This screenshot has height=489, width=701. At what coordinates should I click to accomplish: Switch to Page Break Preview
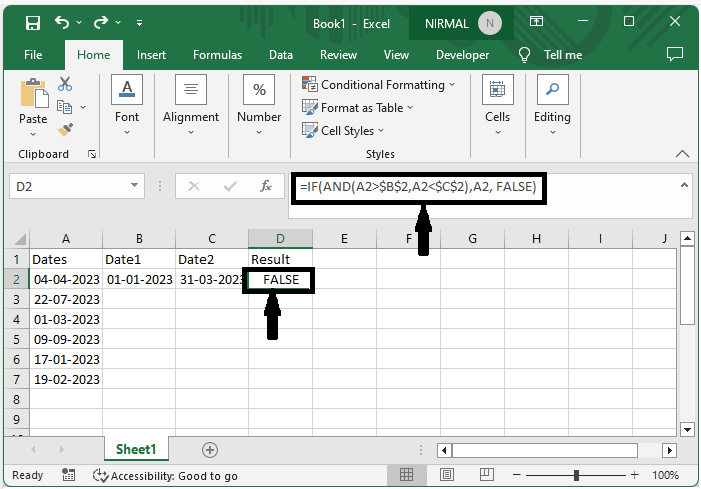coord(486,475)
